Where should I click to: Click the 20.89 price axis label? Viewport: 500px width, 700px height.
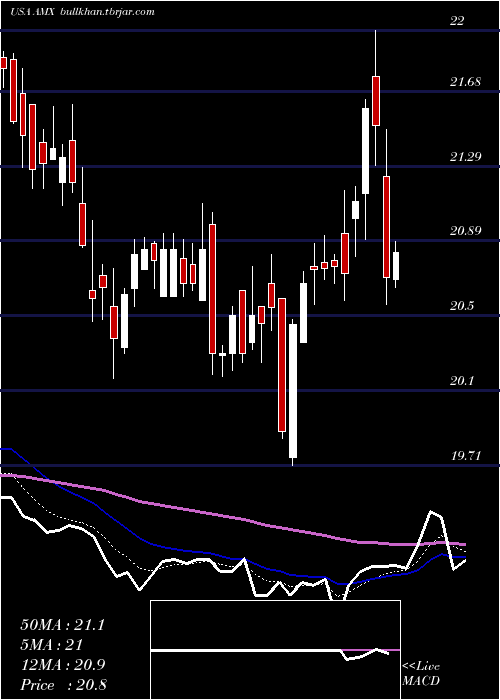point(466,231)
